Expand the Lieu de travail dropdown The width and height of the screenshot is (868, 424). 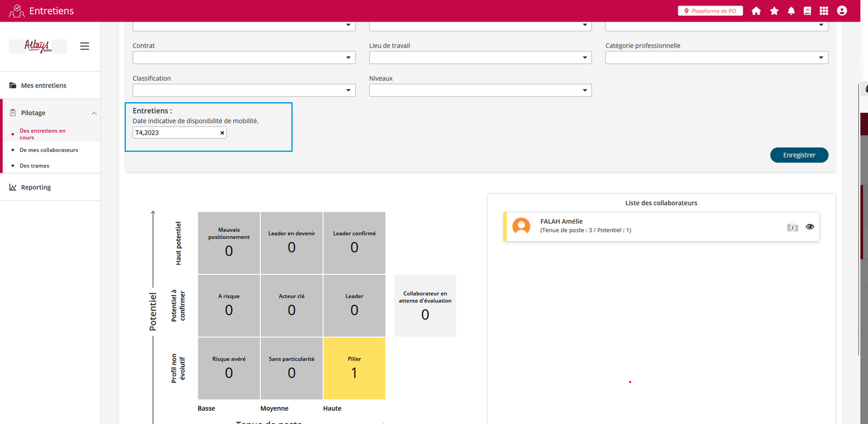click(x=480, y=57)
